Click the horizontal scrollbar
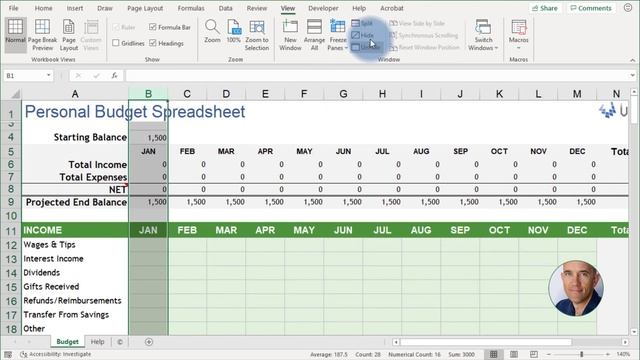 pyautogui.click(x=486, y=342)
